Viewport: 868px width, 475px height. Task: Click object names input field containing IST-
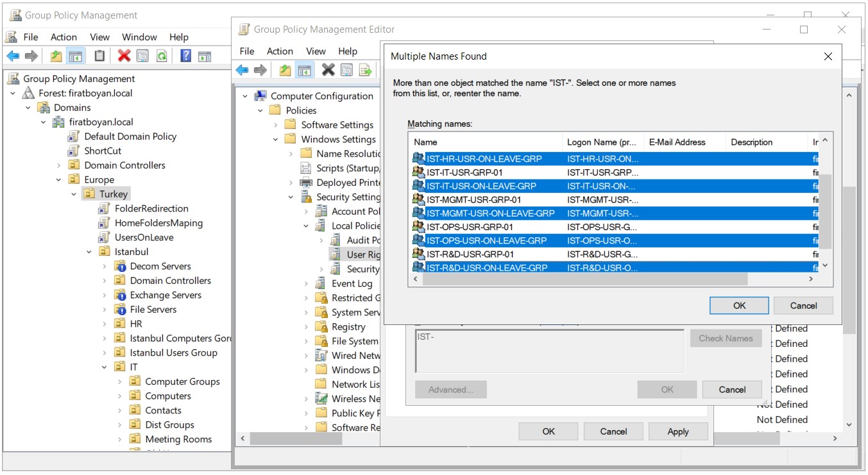550,351
